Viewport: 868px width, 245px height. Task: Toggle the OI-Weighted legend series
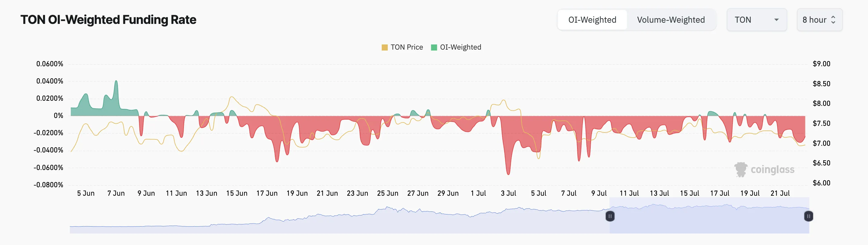[x=456, y=47]
